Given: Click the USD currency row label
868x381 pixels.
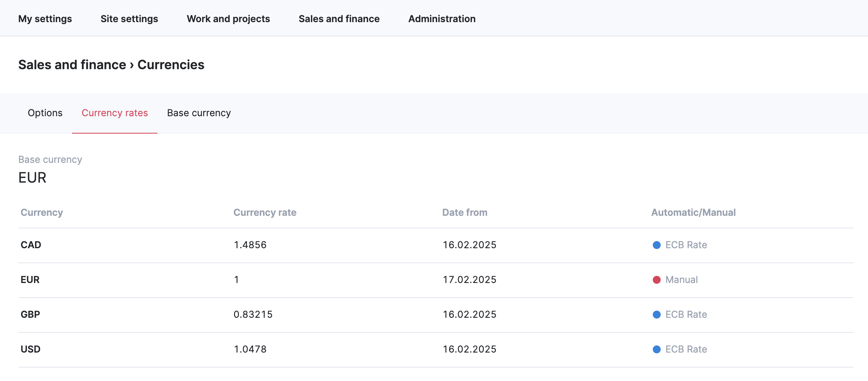Looking at the screenshot, I should pos(30,349).
